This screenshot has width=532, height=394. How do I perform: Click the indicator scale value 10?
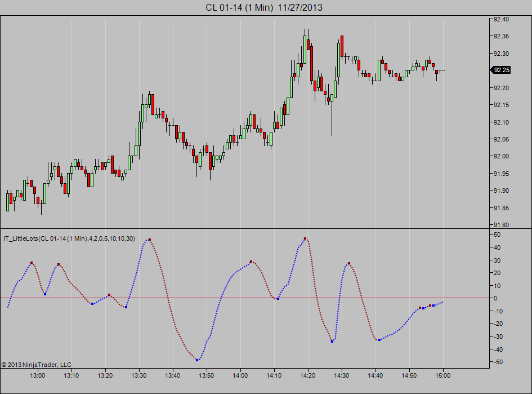pyautogui.click(x=497, y=286)
